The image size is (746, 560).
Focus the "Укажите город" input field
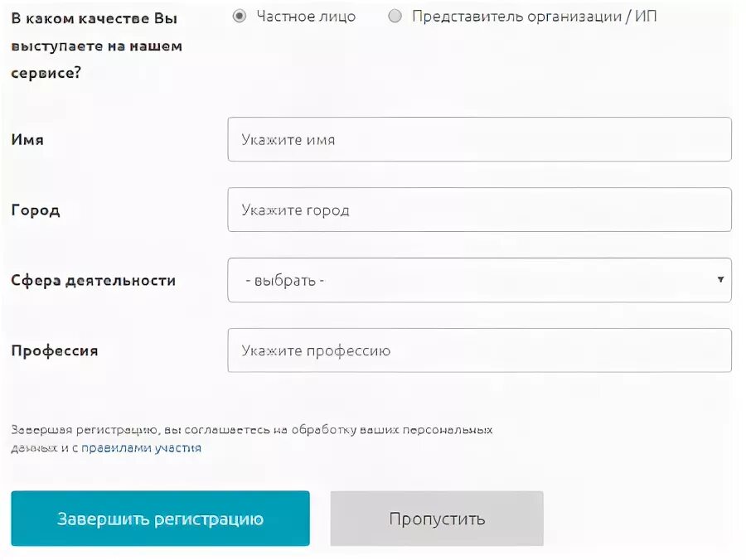coord(480,210)
